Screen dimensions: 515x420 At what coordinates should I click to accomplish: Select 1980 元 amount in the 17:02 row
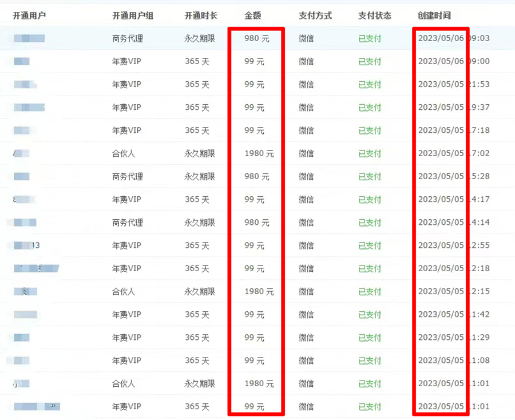coord(259,154)
